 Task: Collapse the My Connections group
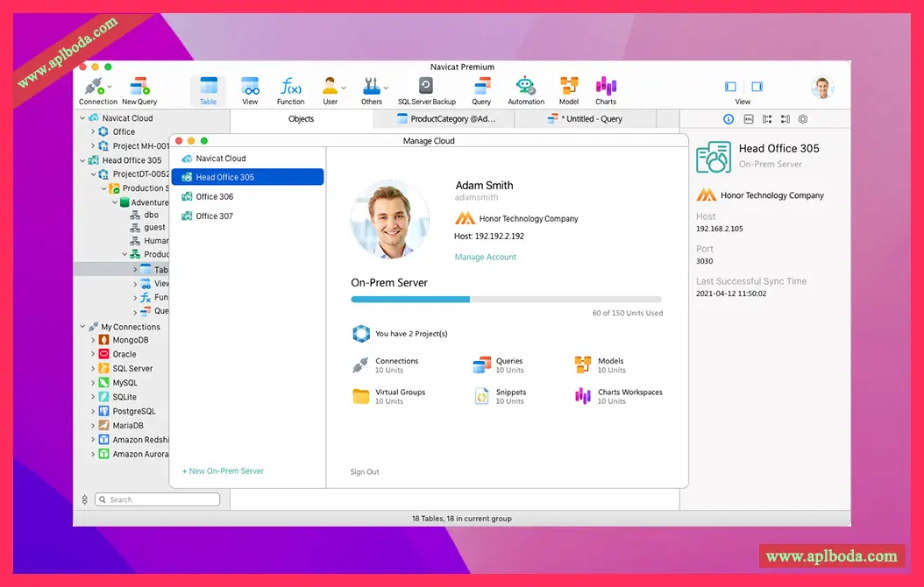(82, 327)
